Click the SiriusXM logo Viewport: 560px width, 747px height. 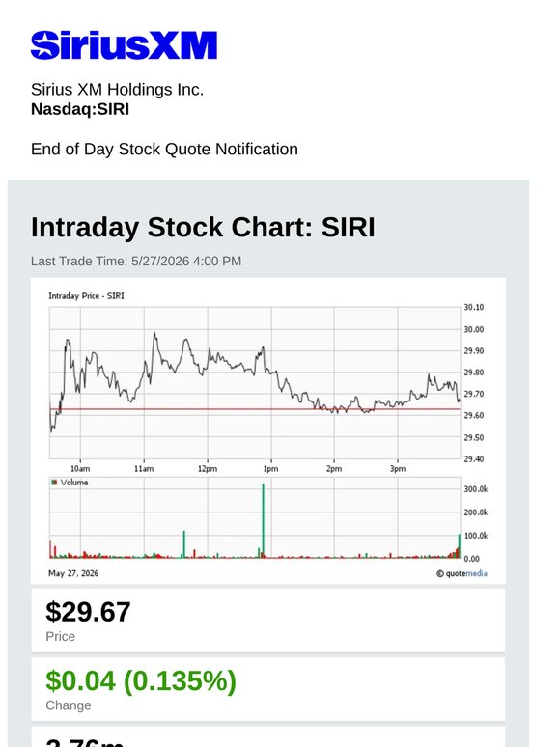(124, 45)
